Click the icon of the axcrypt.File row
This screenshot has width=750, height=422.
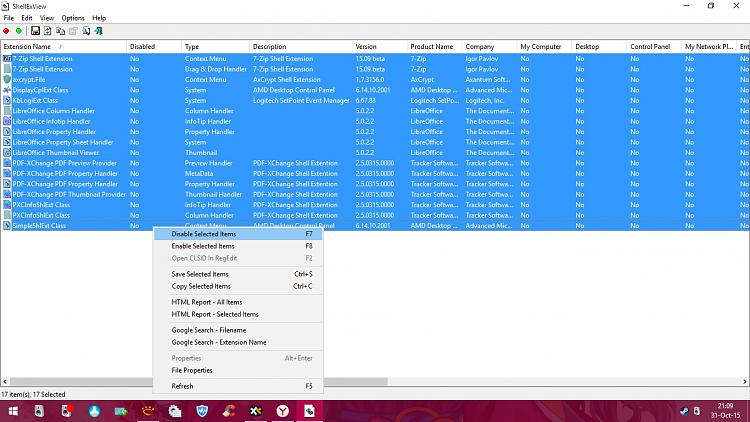7,79
